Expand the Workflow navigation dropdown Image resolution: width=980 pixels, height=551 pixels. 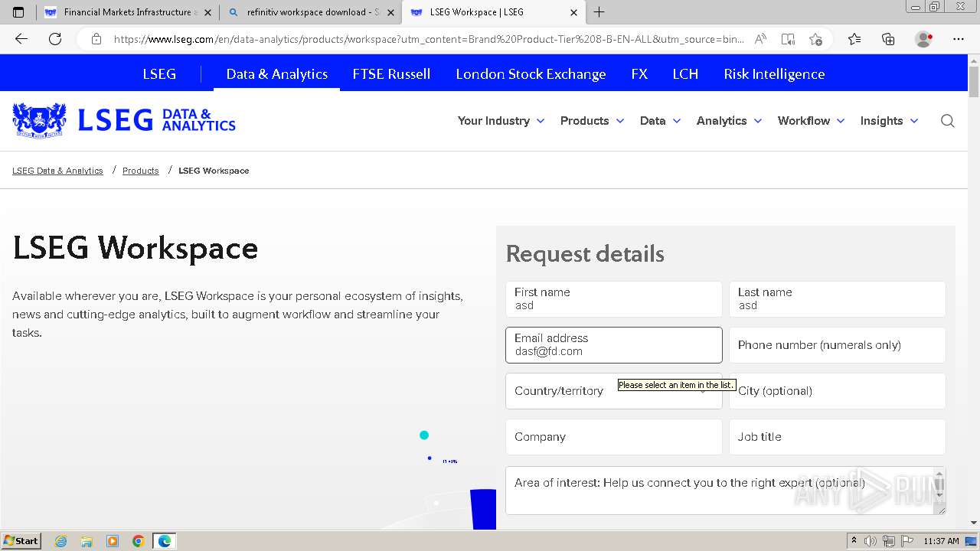(x=811, y=121)
